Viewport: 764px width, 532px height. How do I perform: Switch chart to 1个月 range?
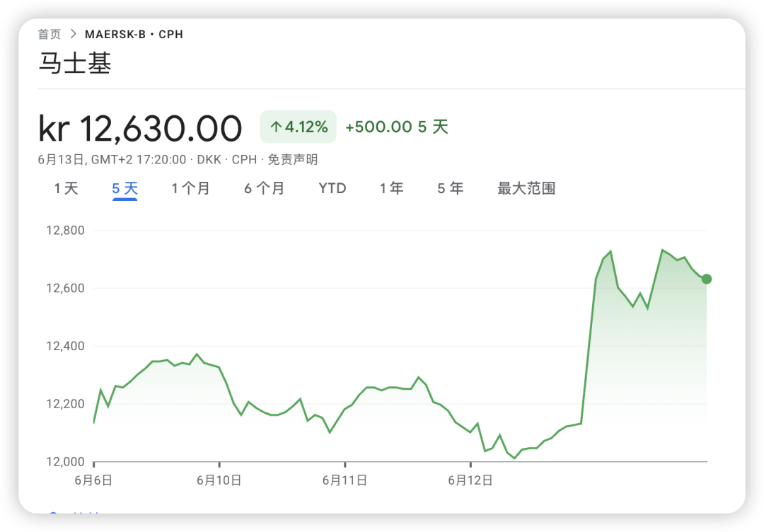tap(190, 189)
